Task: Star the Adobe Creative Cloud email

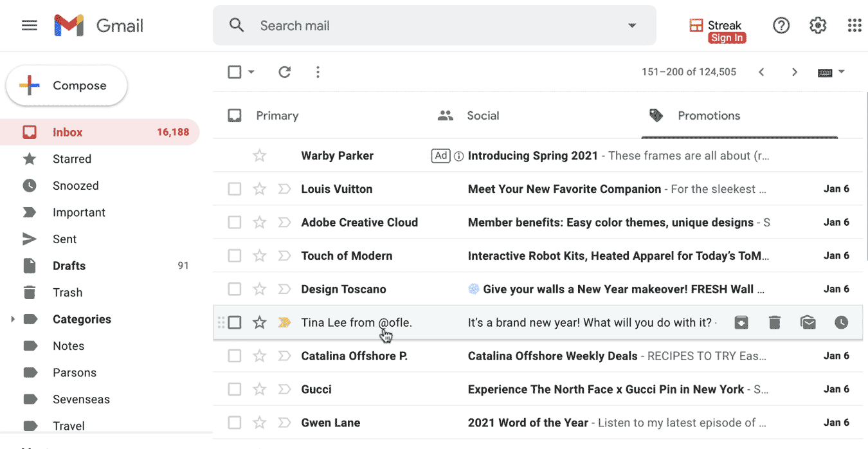Action: coord(260,223)
